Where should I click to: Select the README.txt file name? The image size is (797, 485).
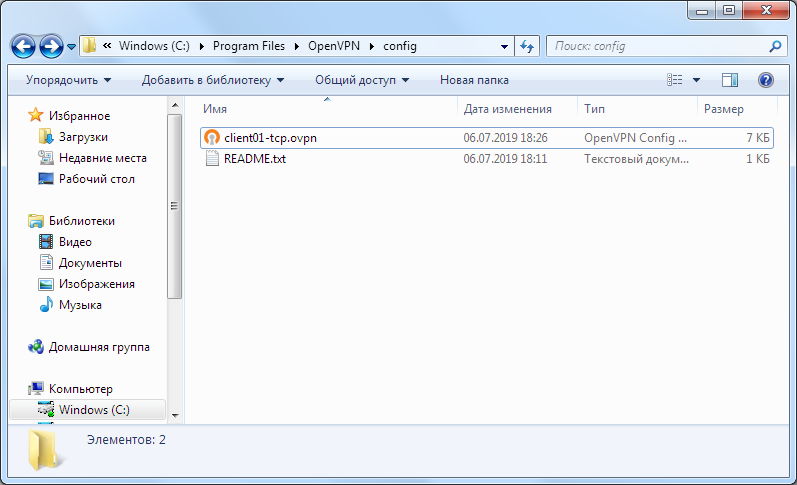coord(255,159)
